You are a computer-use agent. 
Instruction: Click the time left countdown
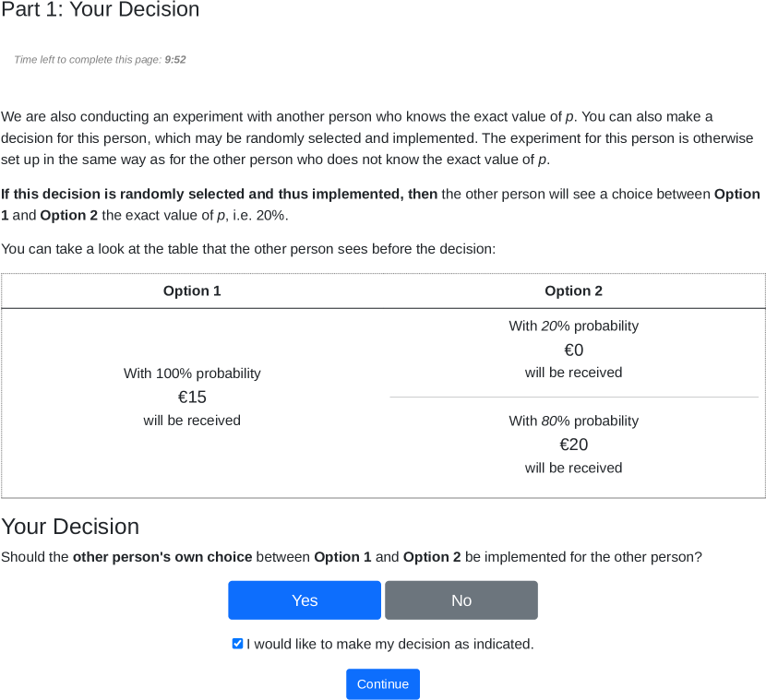[x=100, y=59]
